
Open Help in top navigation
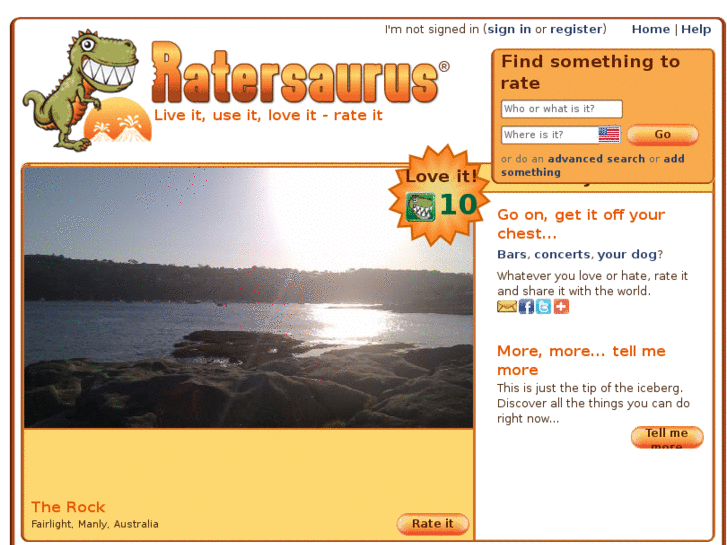click(695, 29)
